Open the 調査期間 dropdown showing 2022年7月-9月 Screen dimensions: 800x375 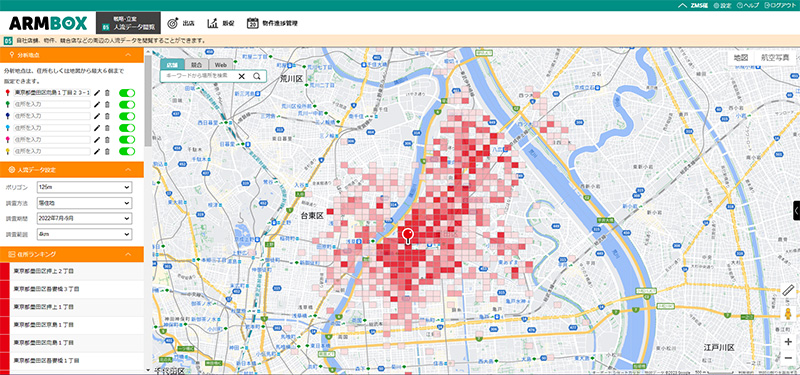tap(84, 218)
